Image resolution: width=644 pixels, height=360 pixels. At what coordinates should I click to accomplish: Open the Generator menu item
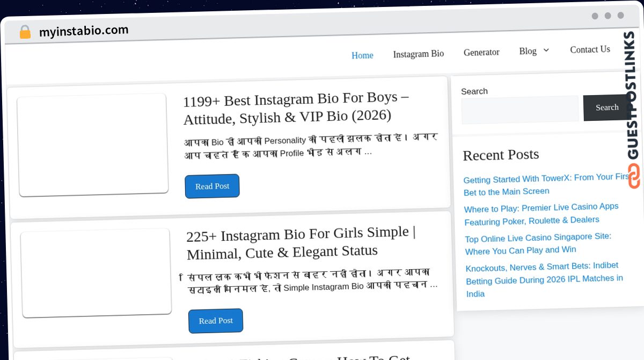(x=481, y=52)
